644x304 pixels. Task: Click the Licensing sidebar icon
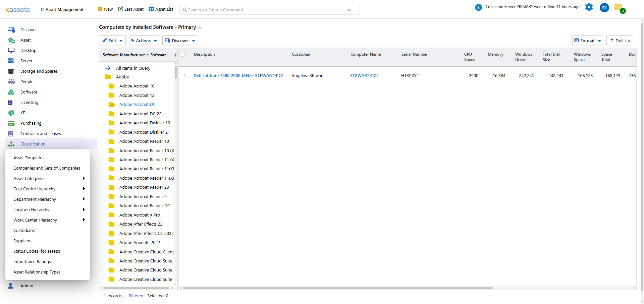pos(10,103)
